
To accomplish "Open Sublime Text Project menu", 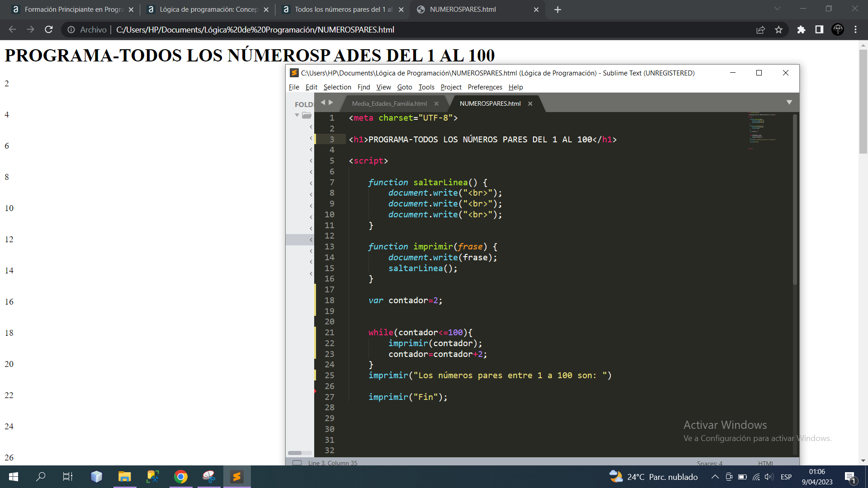I will pos(451,87).
